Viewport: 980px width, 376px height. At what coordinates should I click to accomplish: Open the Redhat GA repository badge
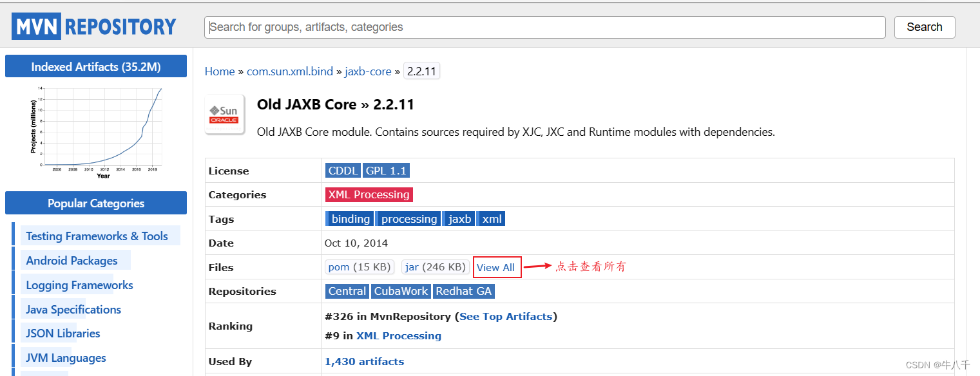click(x=464, y=291)
